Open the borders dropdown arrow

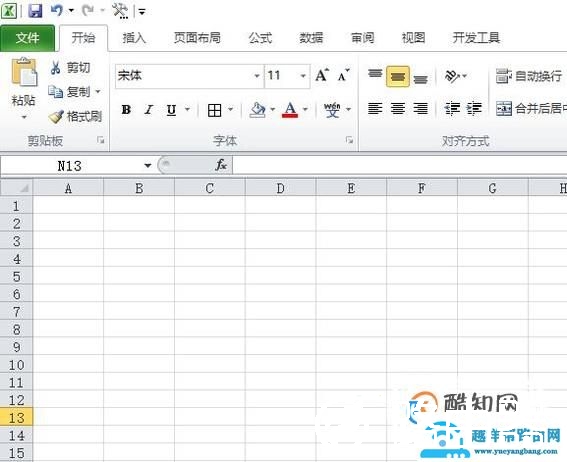point(230,109)
